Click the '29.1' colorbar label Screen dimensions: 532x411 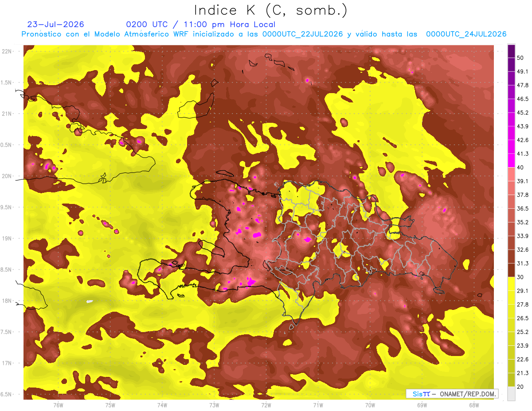pos(523,291)
